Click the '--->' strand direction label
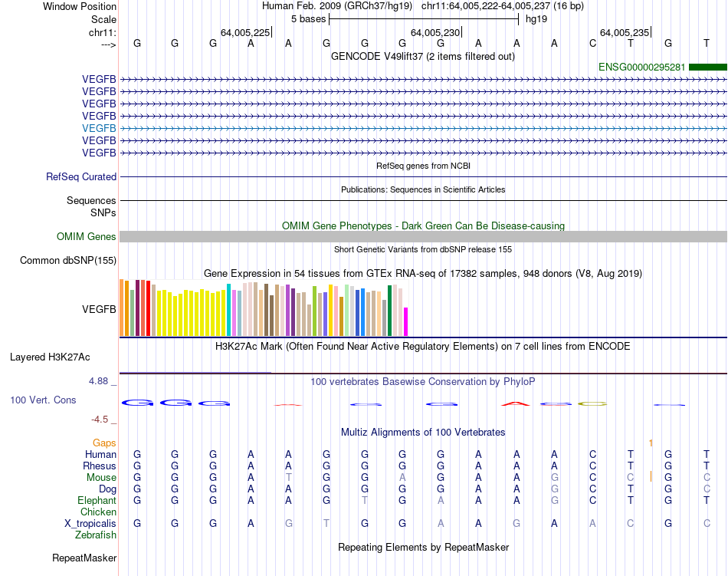Screen dimensions: 728x576 point(108,44)
